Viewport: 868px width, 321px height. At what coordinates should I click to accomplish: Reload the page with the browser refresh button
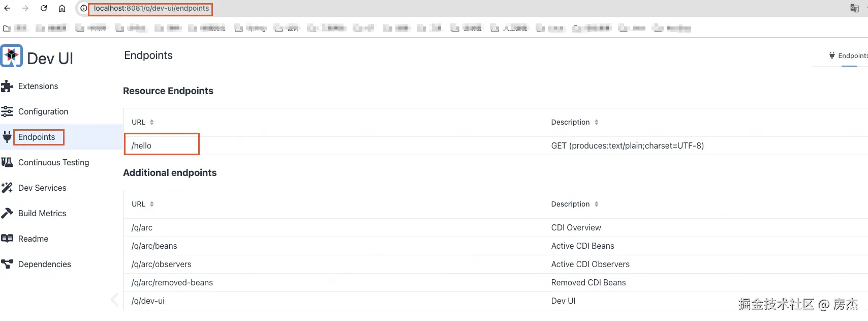(44, 8)
